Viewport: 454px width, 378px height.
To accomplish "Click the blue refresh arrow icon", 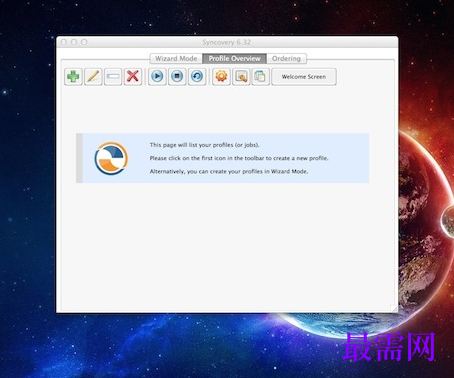I will pos(197,77).
